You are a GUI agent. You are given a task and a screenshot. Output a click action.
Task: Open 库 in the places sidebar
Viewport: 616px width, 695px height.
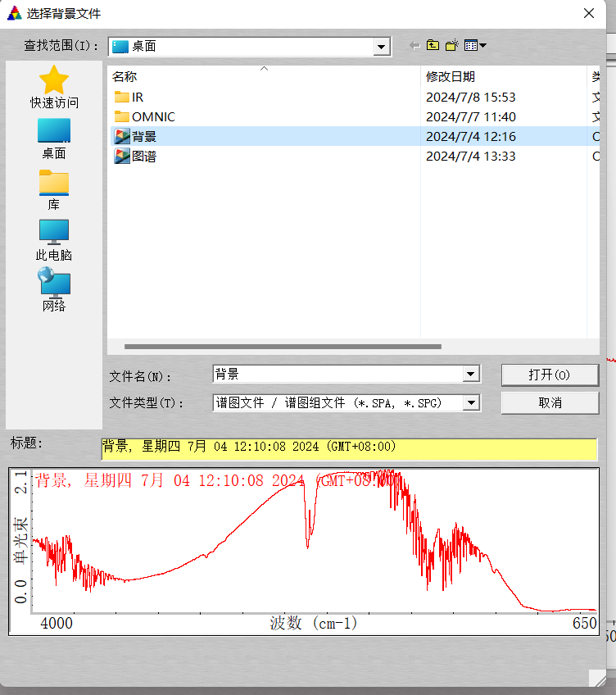[54, 189]
